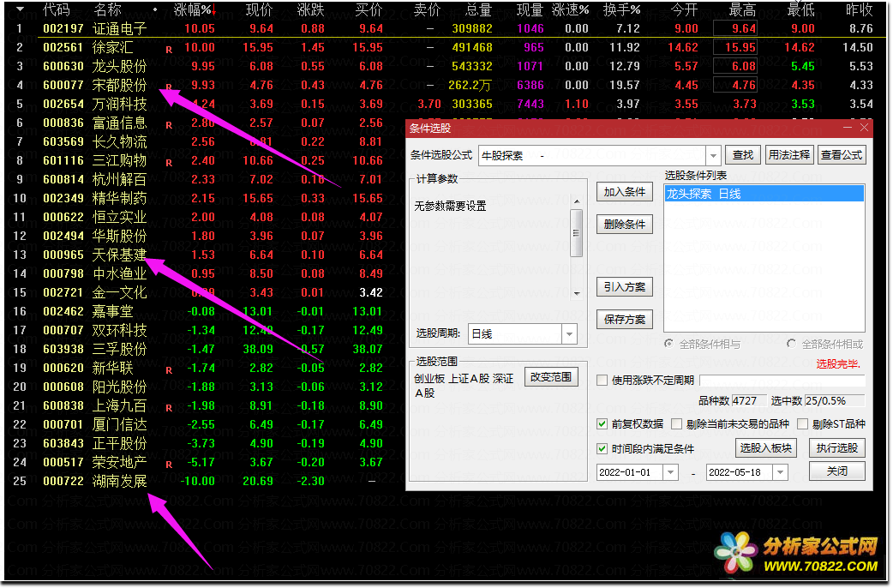The height and width of the screenshot is (588, 893).
Task: Select 龙头探索 日线 in condition list
Action: [x=764, y=194]
